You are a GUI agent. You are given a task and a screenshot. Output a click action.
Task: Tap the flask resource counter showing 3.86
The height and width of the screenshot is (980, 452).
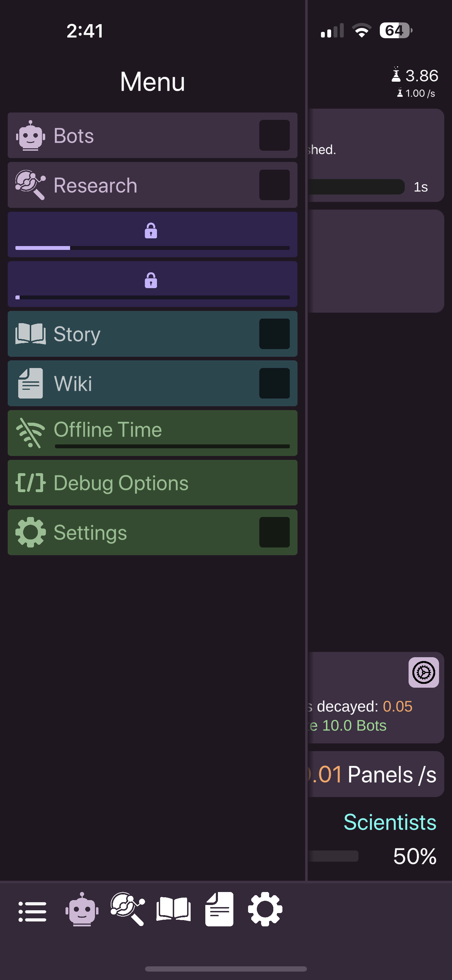coord(415,76)
